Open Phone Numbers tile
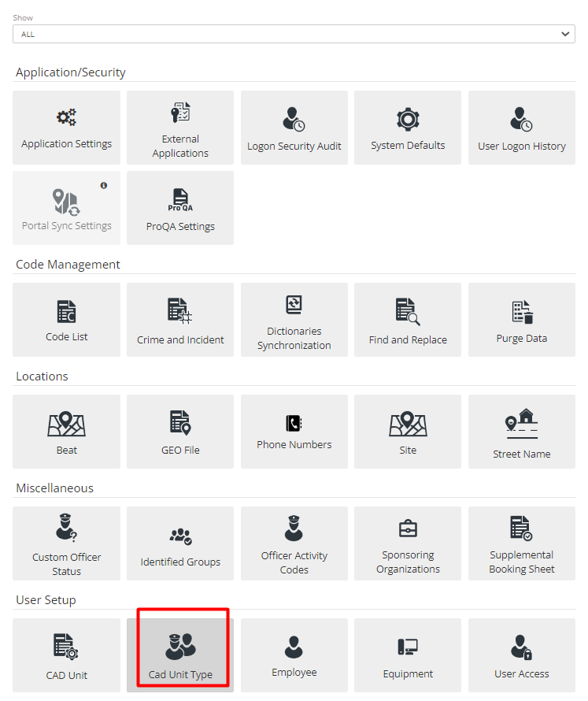 294,432
